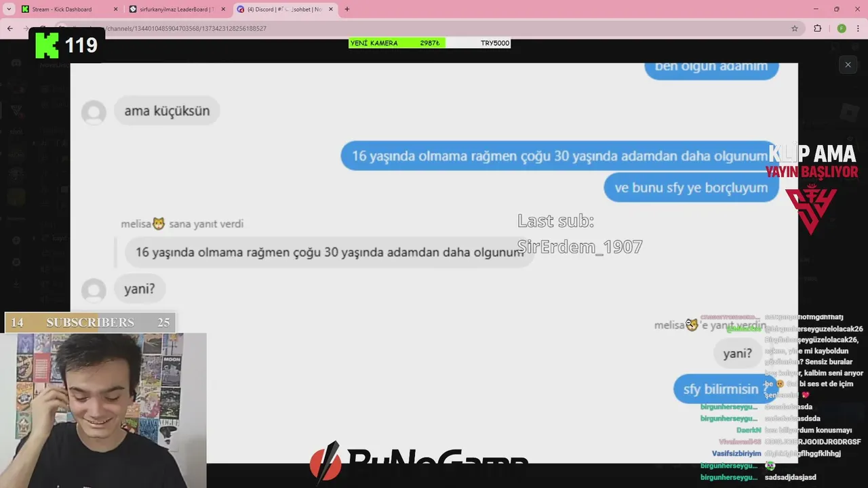This screenshot has height=488, width=868.
Task: Switch to sirfurkanyilmaz LeaderBoard tab
Action: pyautogui.click(x=178, y=9)
